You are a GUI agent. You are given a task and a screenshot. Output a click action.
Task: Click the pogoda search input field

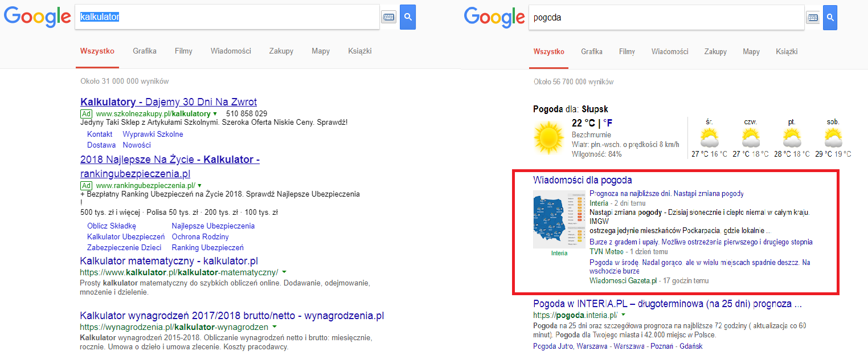coord(666,17)
